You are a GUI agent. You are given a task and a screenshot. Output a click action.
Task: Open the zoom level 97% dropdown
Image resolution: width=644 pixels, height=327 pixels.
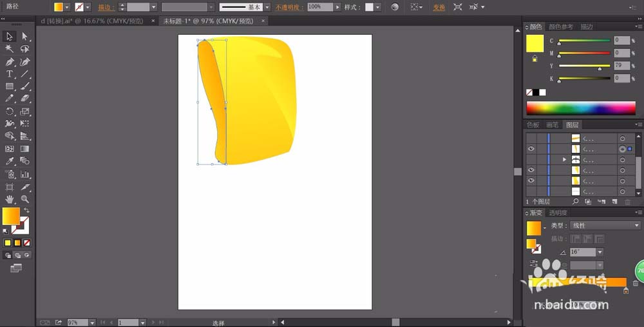click(92, 322)
